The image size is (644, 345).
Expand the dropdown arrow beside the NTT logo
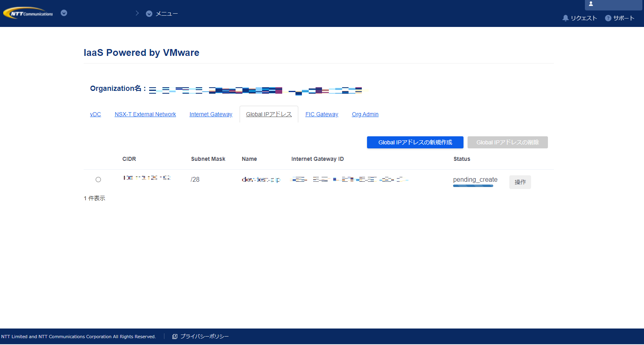click(64, 13)
